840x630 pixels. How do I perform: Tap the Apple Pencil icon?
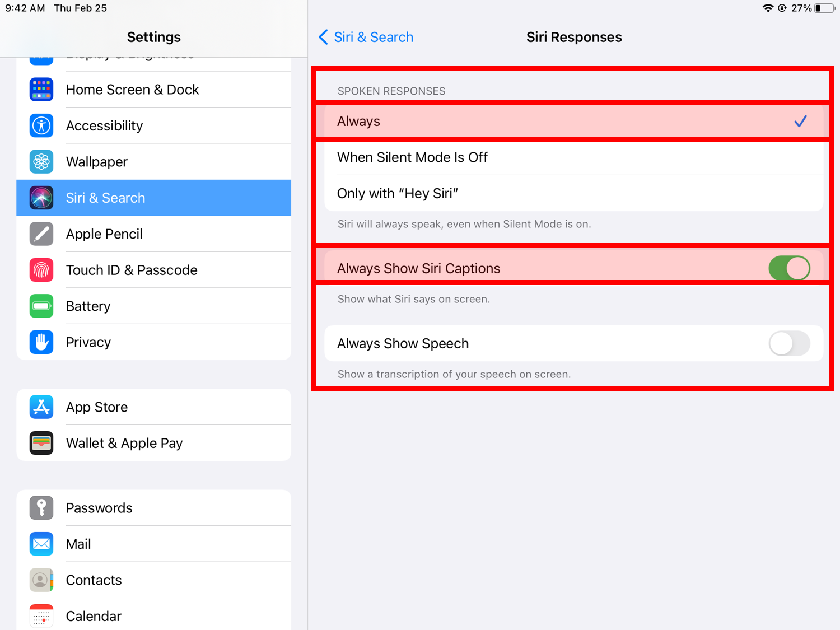point(41,234)
